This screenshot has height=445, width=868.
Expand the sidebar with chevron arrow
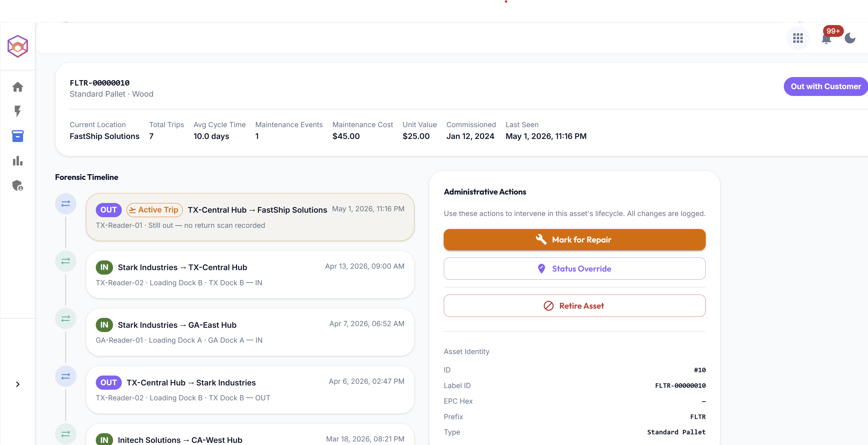[x=18, y=384]
